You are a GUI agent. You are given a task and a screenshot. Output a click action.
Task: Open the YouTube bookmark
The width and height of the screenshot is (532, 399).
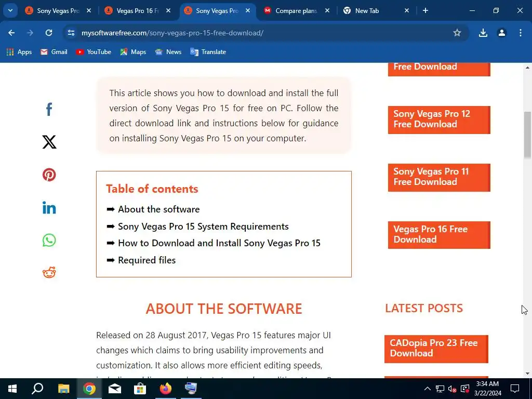pyautogui.click(x=94, y=52)
